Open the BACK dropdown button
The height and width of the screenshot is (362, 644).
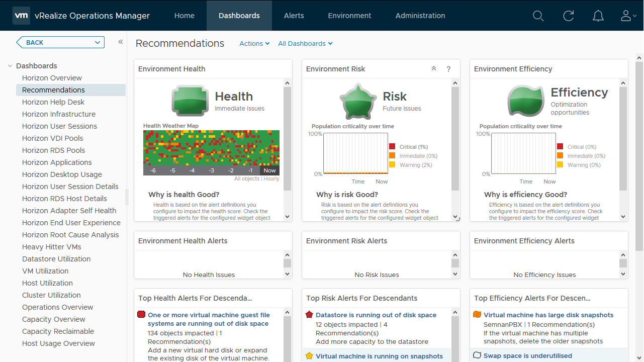[x=60, y=43]
